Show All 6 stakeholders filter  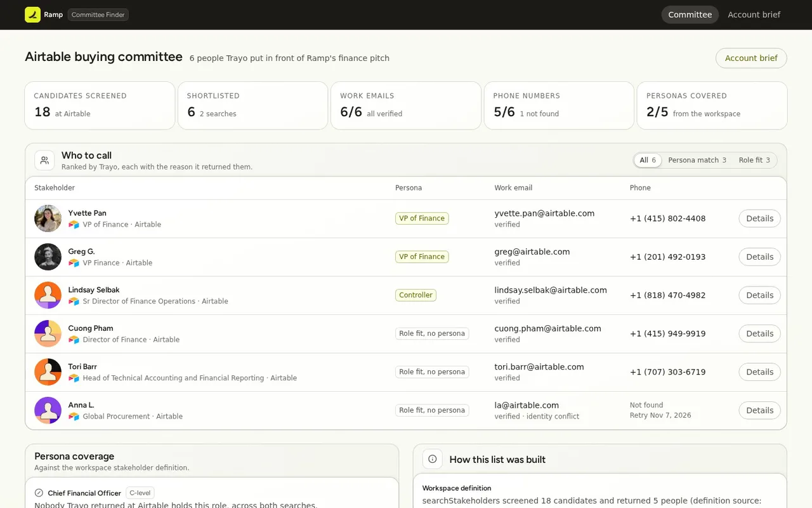point(648,160)
